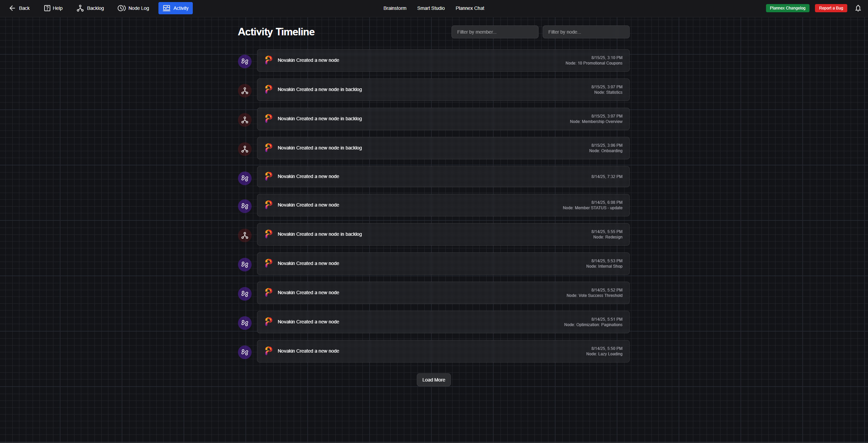The width and height of the screenshot is (868, 443).
Task: Click the Back arrow icon
Action: (12, 8)
